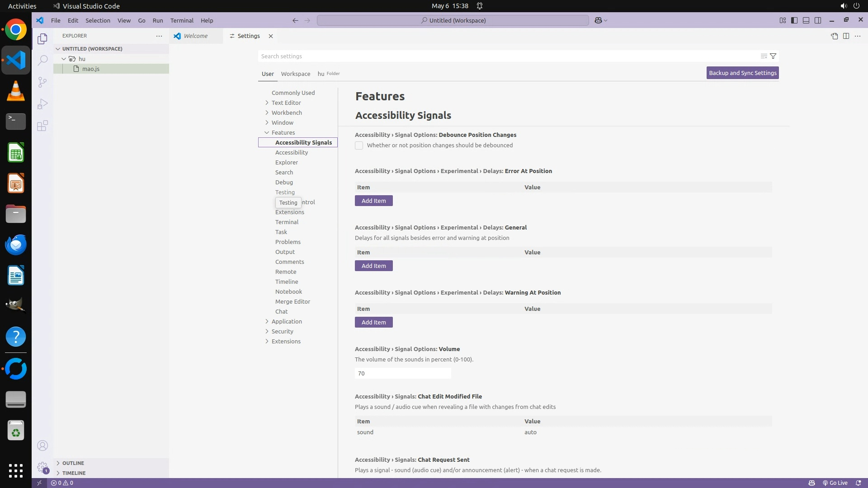This screenshot has height=488, width=868.
Task: Click Backup and Sync Settings button
Action: (742, 73)
